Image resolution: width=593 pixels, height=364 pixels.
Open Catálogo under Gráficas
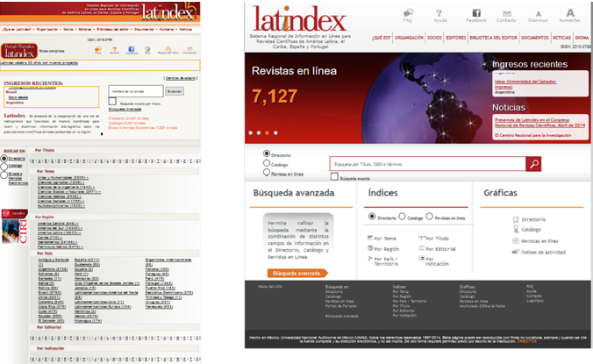tap(527, 230)
